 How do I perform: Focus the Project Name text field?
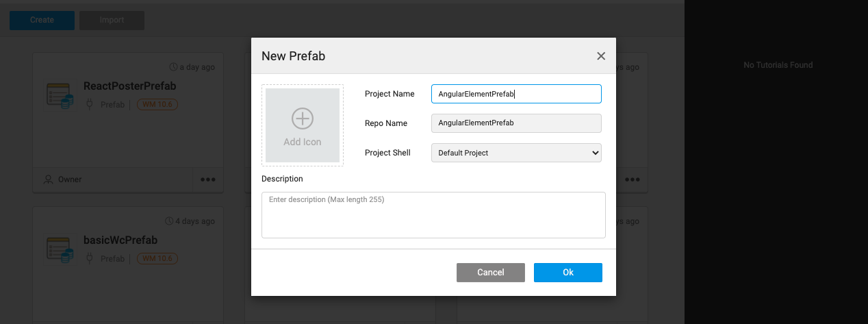(x=516, y=94)
